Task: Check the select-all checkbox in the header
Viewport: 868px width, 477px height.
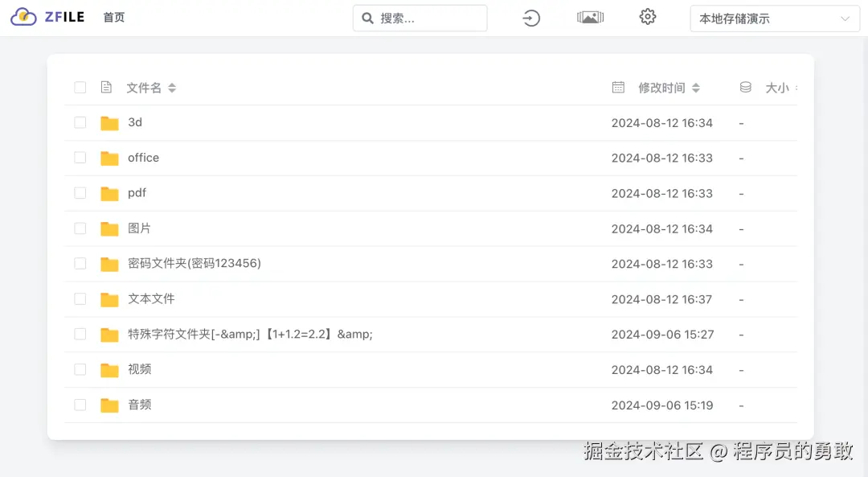Action: tap(80, 87)
